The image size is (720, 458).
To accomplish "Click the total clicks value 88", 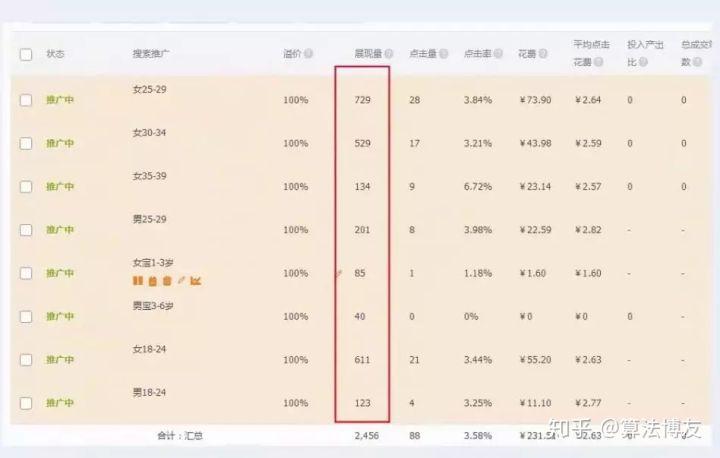I will click(415, 435).
